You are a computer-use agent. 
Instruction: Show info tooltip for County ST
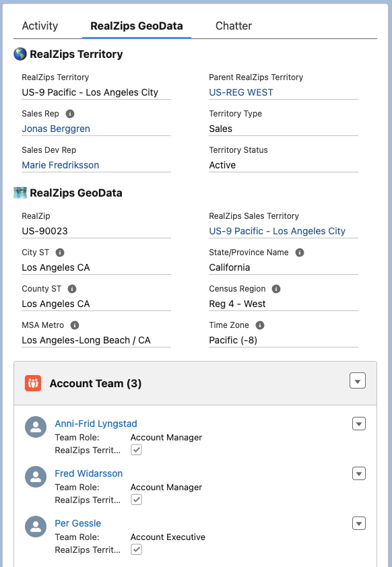pyautogui.click(x=72, y=289)
